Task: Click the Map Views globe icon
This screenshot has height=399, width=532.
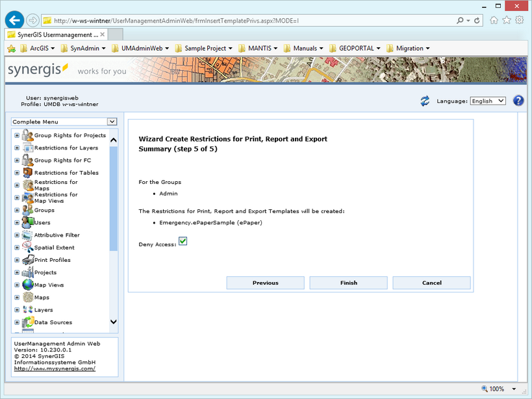Action: pyautogui.click(x=27, y=284)
